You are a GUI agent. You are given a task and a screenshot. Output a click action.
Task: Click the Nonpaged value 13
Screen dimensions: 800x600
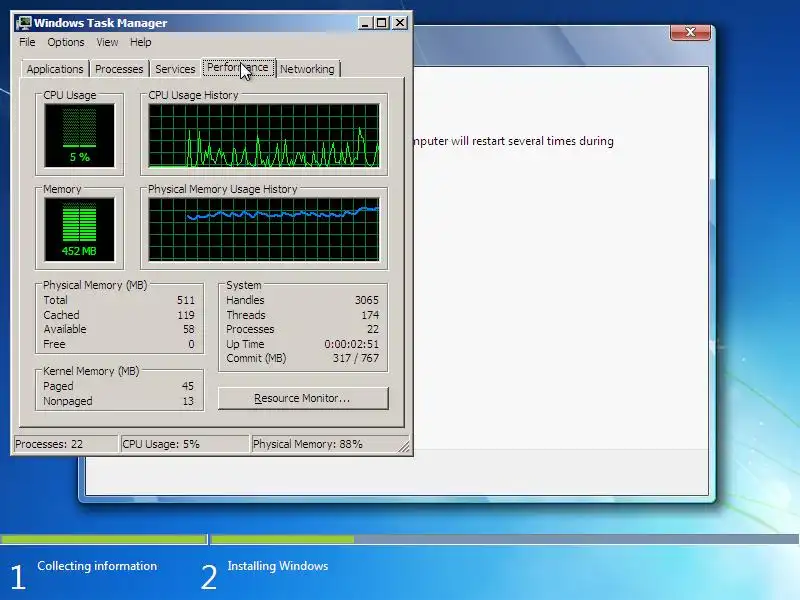(188, 401)
